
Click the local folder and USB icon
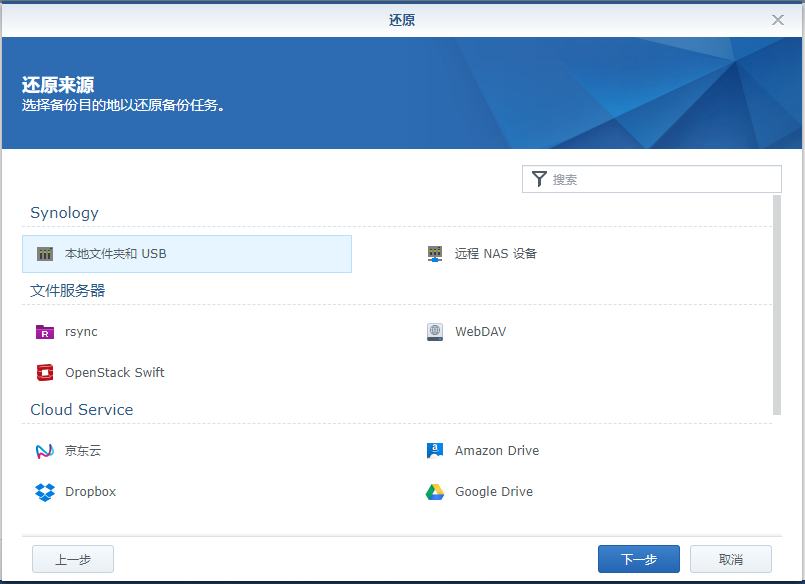click(x=45, y=254)
